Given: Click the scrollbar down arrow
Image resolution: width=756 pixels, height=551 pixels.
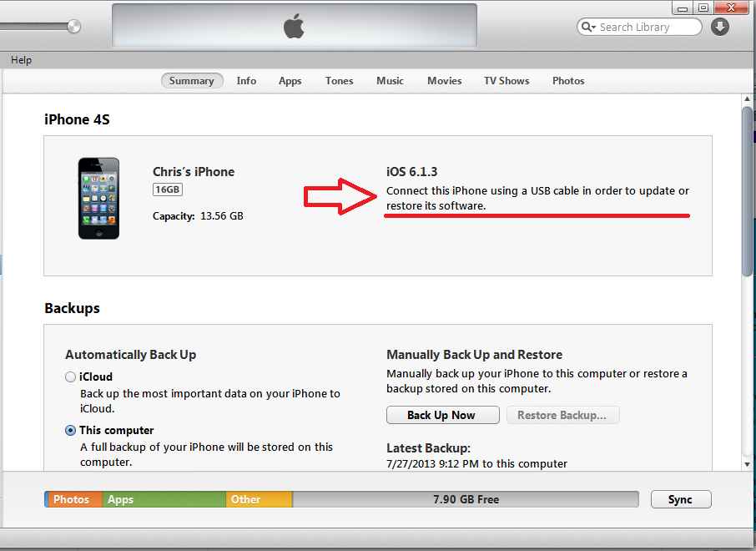Looking at the screenshot, I should [x=747, y=465].
